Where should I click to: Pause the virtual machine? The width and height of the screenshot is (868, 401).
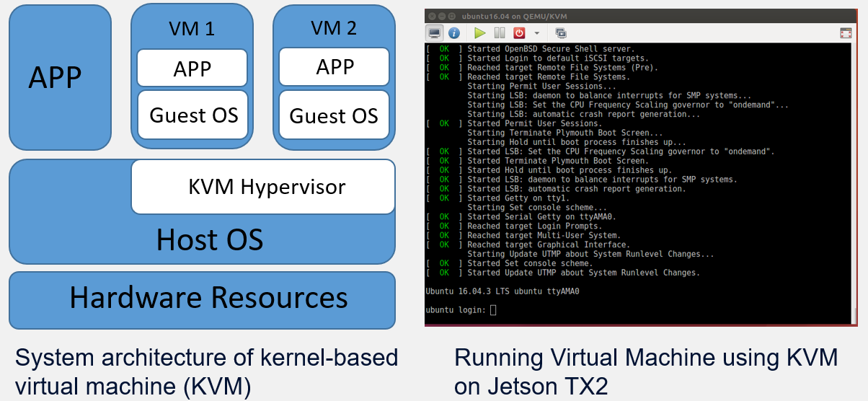500,33
